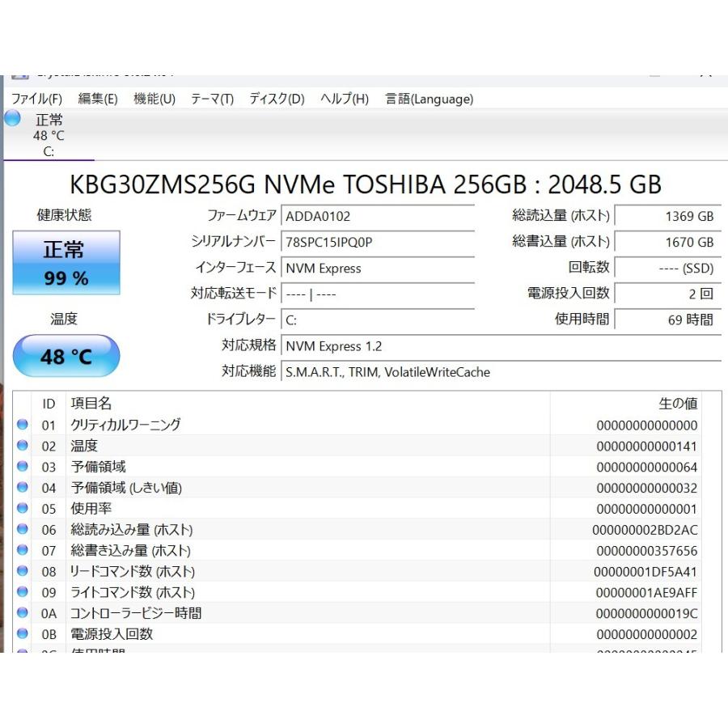The width and height of the screenshot is (728, 728).
Task: Click the blue orb on 総書き込み量 (ホスト) row
Action: (x=23, y=550)
